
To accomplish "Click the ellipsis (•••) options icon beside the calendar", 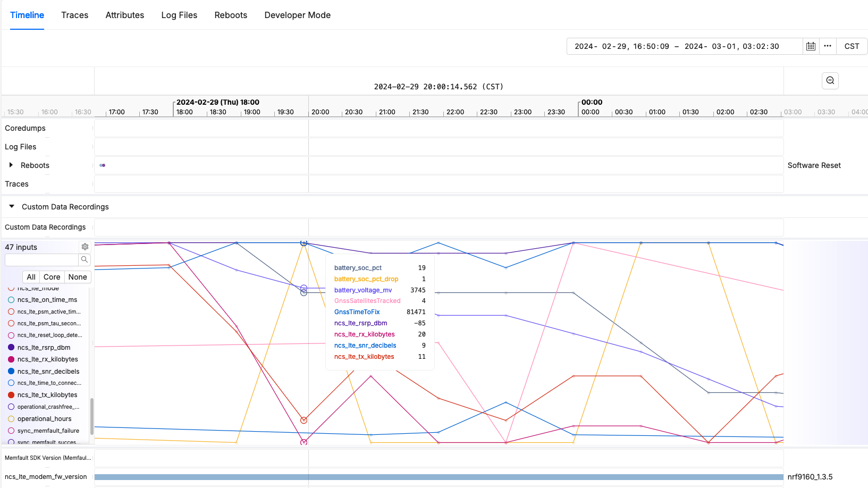I will click(828, 46).
